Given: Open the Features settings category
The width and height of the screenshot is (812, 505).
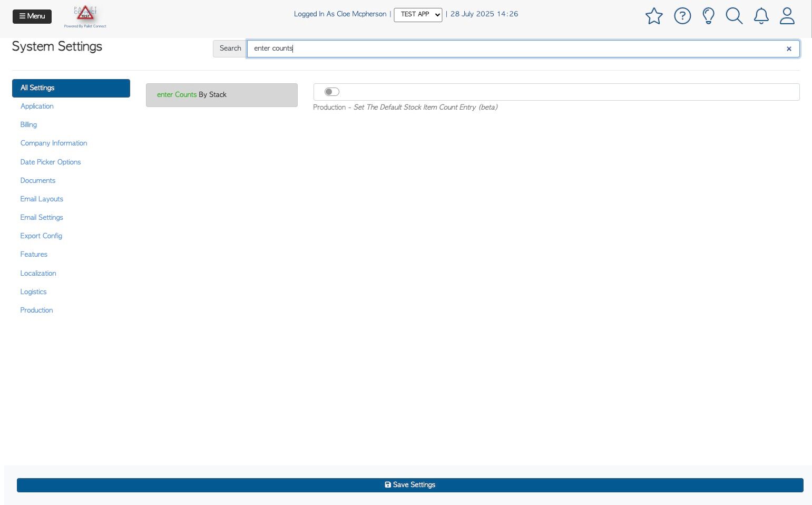Looking at the screenshot, I should click(34, 254).
